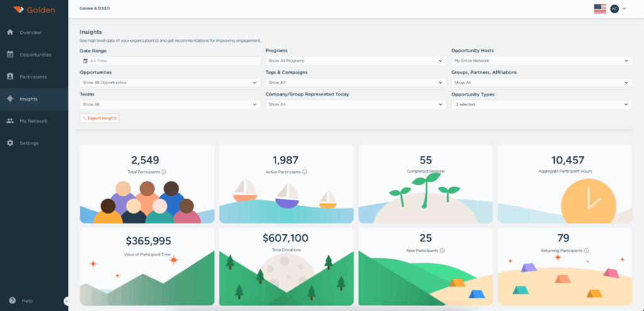Image resolution: width=644 pixels, height=311 pixels.
Task: Collapse the sidebar using the arrow handle
Action: tap(66, 301)
